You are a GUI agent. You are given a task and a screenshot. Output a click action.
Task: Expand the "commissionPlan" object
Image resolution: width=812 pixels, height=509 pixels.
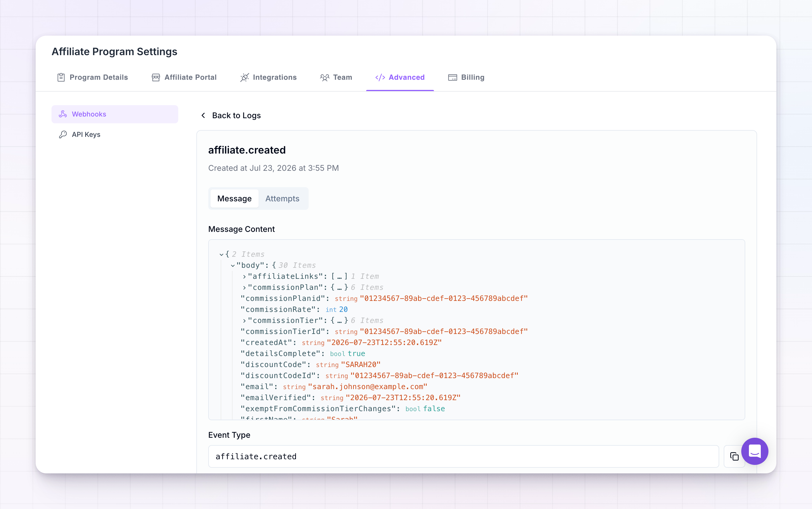click(244, 288)
